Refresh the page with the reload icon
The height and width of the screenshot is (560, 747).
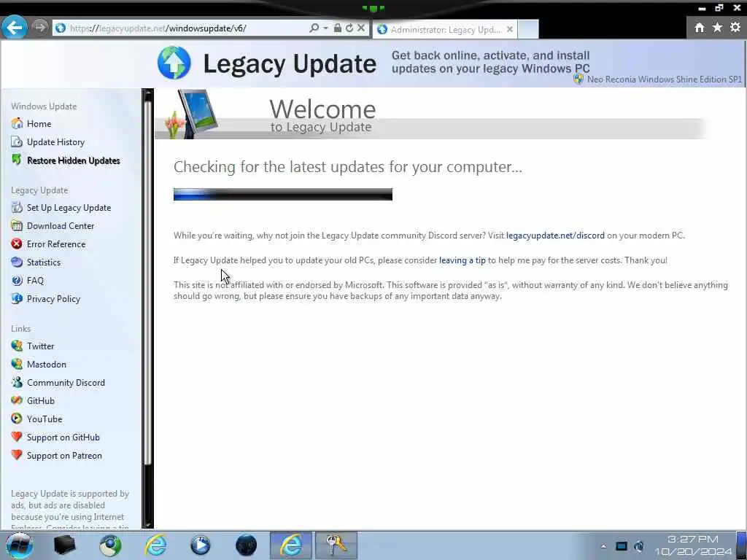349,28
